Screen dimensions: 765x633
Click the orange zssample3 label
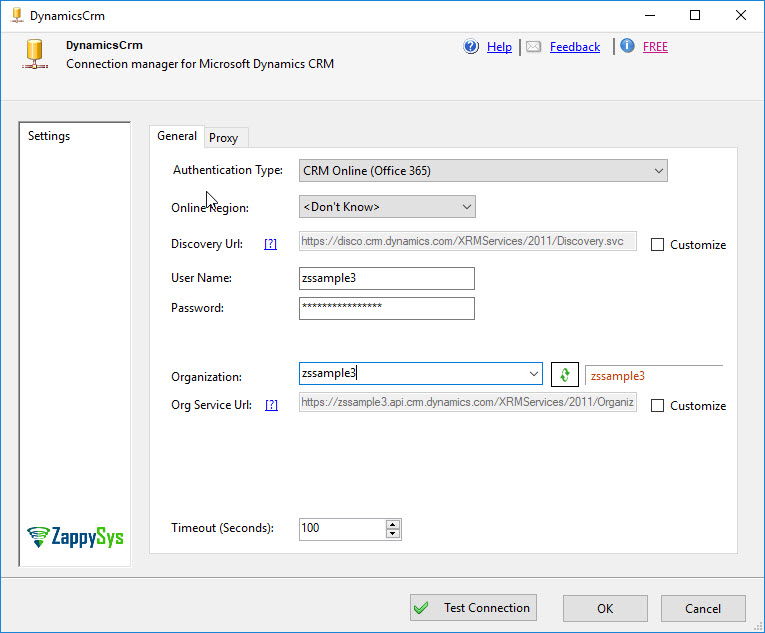618,376
